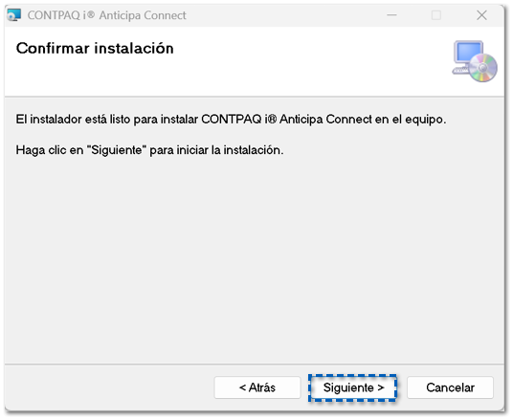Click the greyed-out maximize window icon

click(436, 15)
